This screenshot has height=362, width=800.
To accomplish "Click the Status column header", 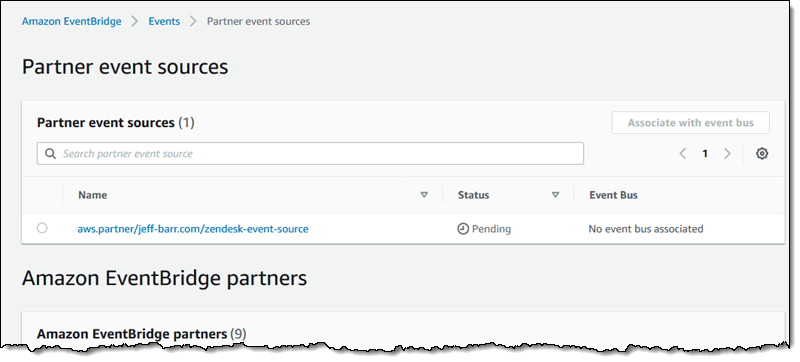I will click(x=473, y=195).
